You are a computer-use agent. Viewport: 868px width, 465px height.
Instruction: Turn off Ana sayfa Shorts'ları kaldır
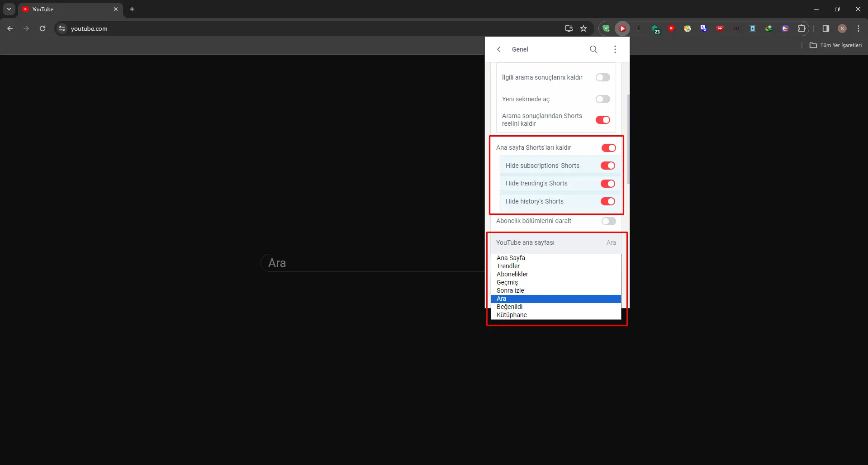[x=609, y=148]
